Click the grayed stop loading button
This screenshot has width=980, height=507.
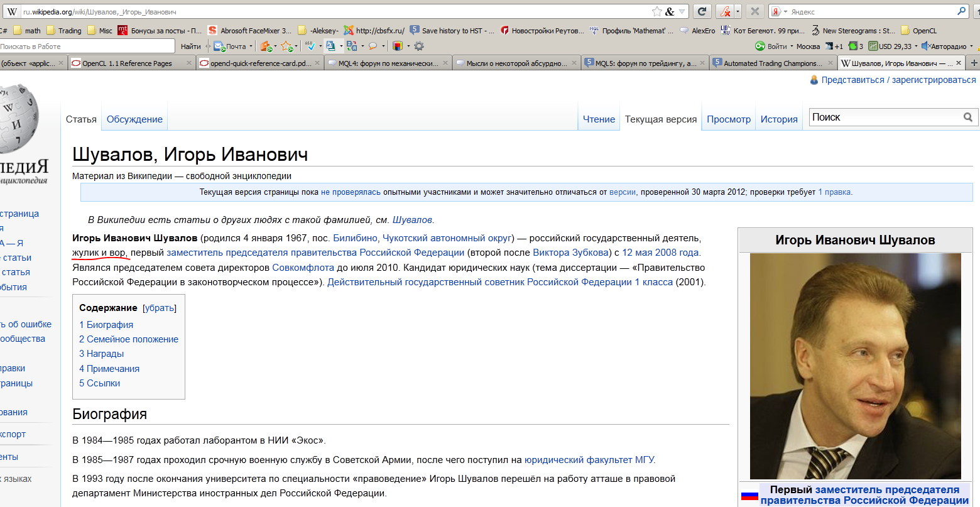tap(755, 11)
